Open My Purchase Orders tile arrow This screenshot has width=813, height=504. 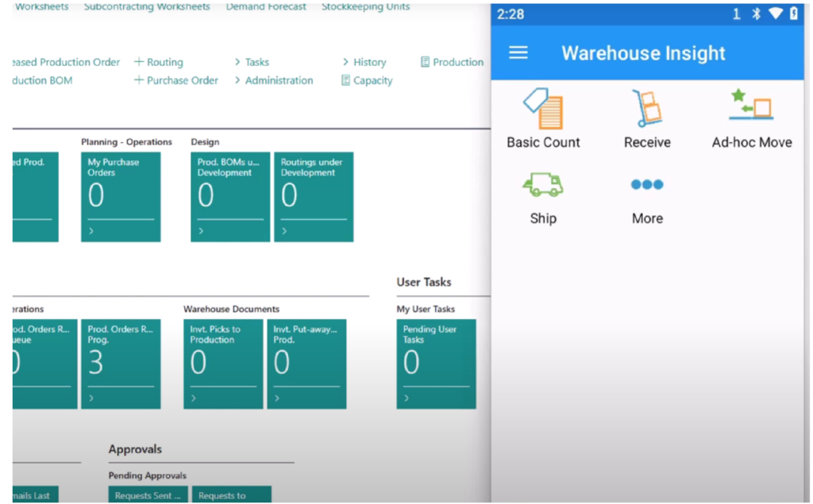(91, 231)
